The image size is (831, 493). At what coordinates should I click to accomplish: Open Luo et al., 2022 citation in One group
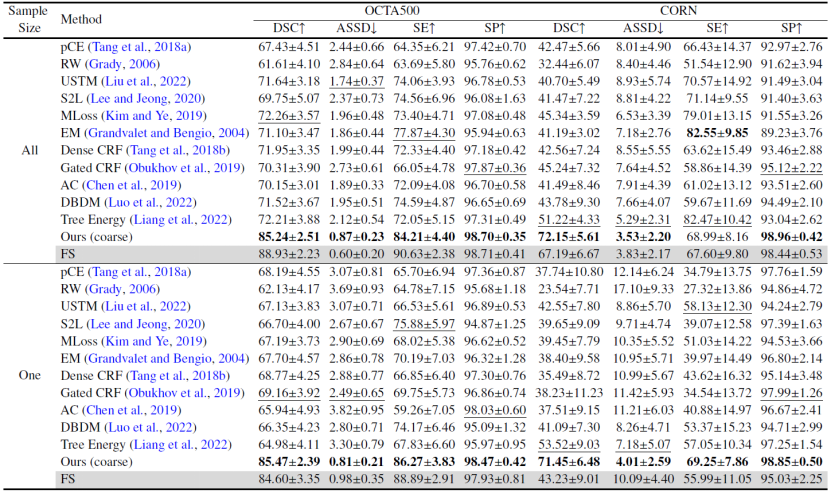pos(150,427)
